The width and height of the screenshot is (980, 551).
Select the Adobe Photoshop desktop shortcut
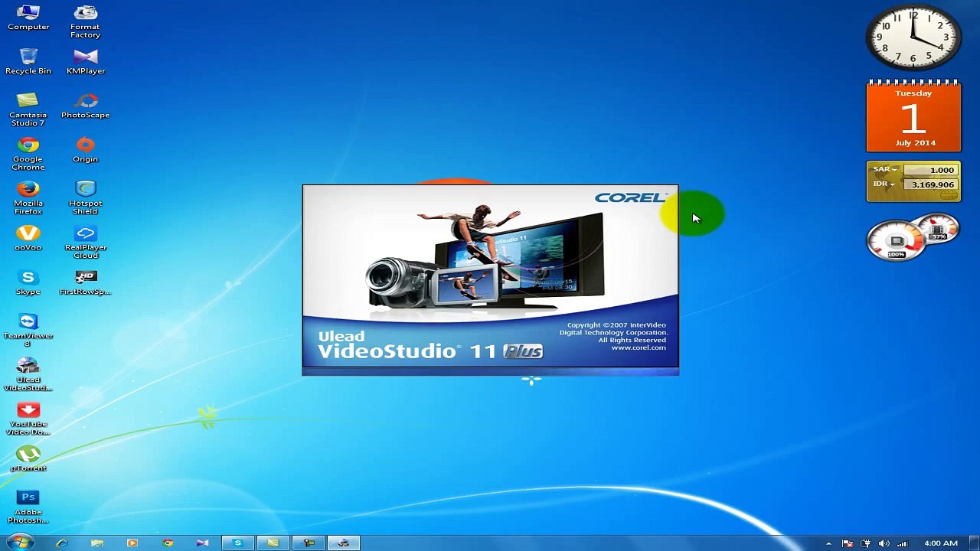click(x=28, y=507)
